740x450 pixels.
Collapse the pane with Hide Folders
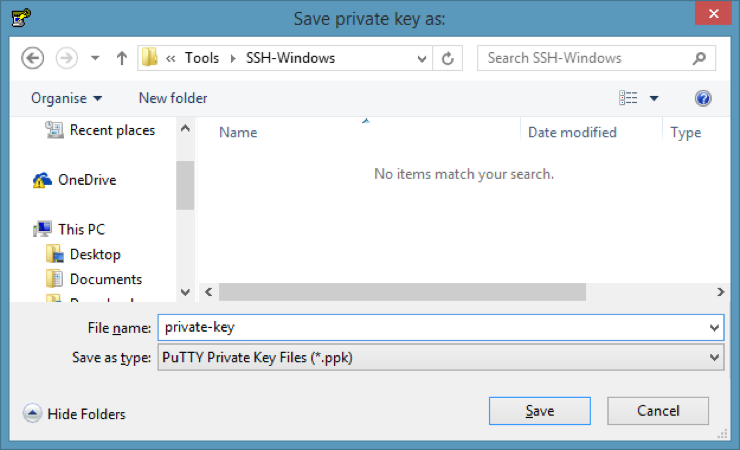click(x=74, y=414)
